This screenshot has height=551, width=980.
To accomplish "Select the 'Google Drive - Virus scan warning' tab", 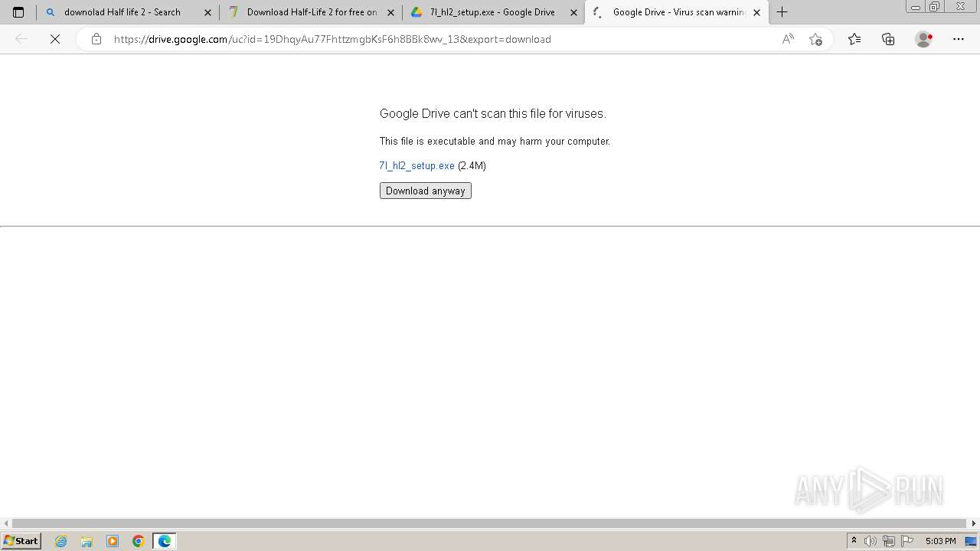I will pos(677,12).
